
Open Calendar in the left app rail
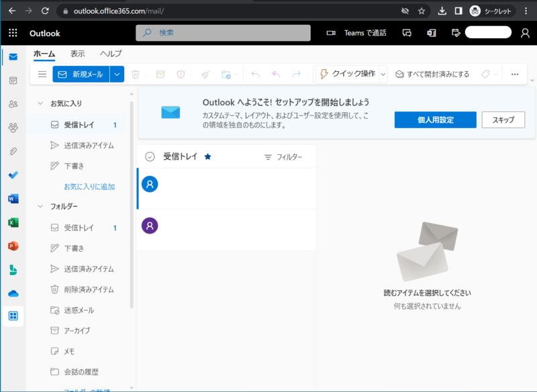pos(13,81)
